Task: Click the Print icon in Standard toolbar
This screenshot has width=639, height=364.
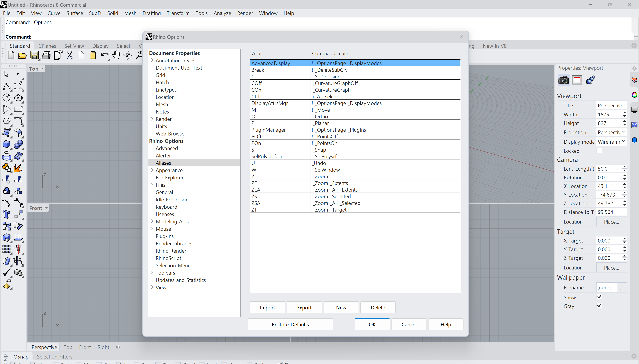Action: click(x=46, y=55)
